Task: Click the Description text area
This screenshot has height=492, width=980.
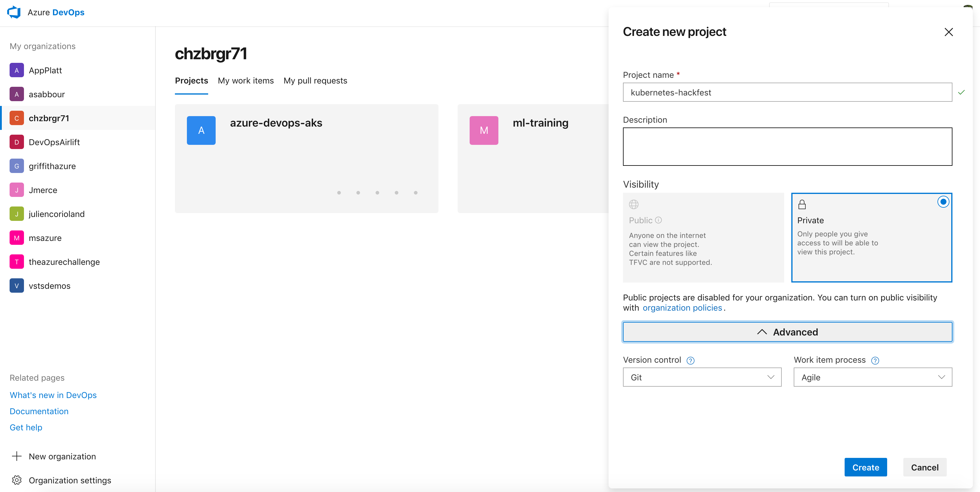Action: click(x=787, y=147)
